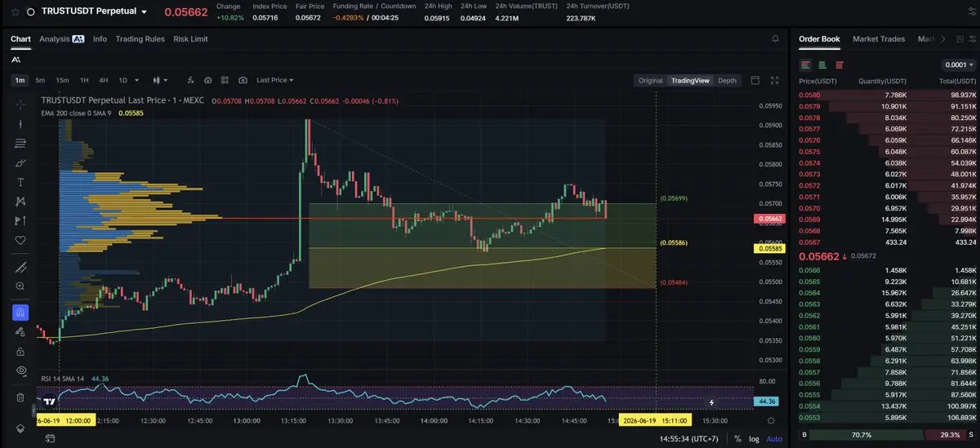Click the TradingView logo on chart
This screenshot has height=448, width=980.
[49, 401]
